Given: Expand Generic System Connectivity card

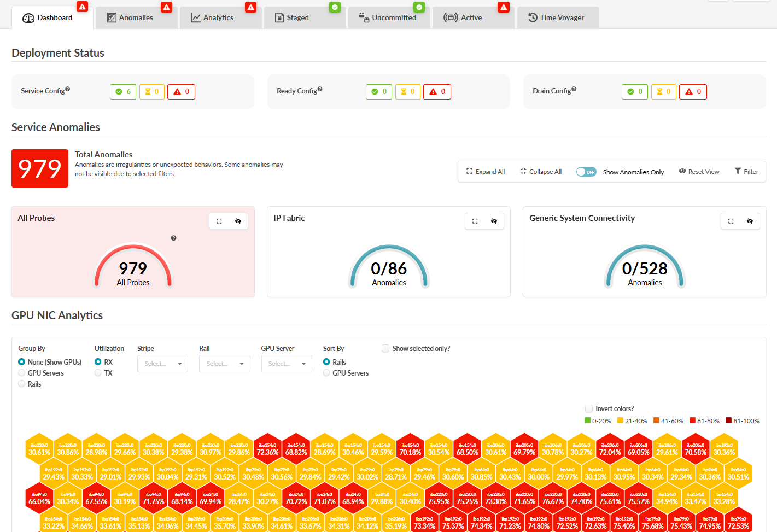Looking at the screenshot, I should pyautogui.click(x=731, y=221).
